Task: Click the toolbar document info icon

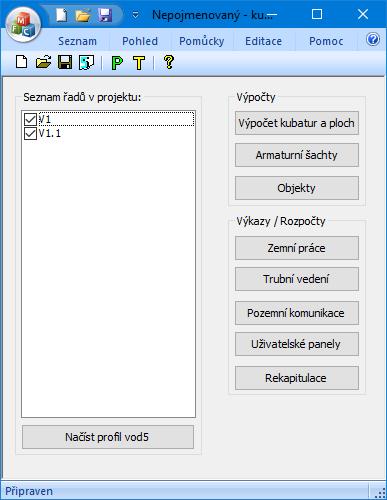Action: [86, 62]
